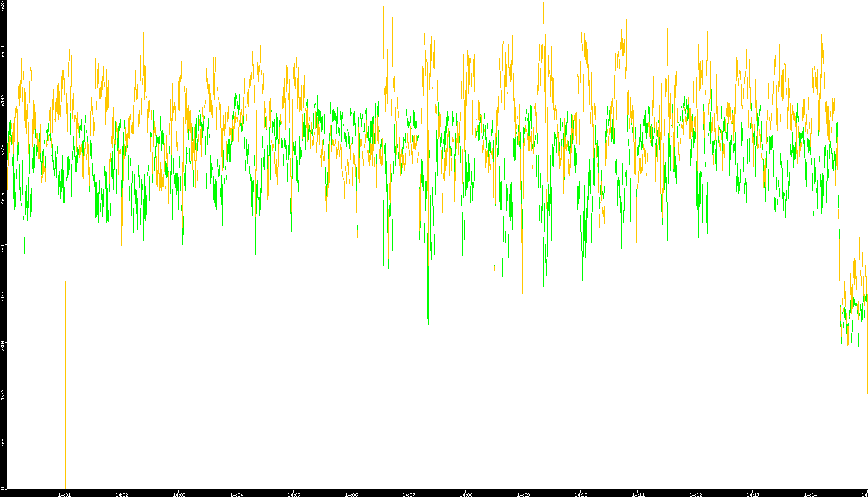Image resolution: width=868 pixels, height=497 pixels.
Task: Select the 14:10 time axis marker
Action: tap(581, 495)
